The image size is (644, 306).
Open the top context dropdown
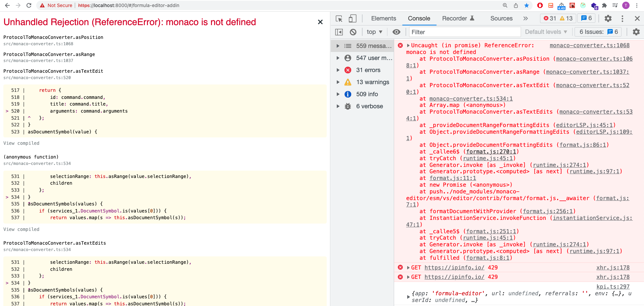point(374,32)
